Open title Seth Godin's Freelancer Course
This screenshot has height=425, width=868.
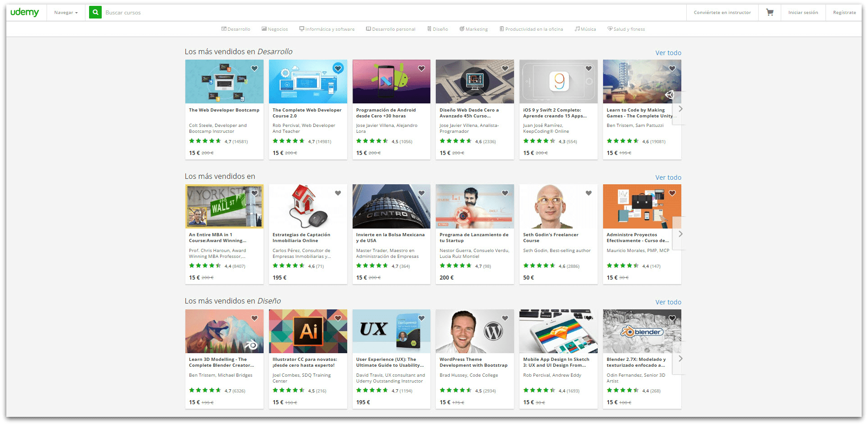pos(551,238)
